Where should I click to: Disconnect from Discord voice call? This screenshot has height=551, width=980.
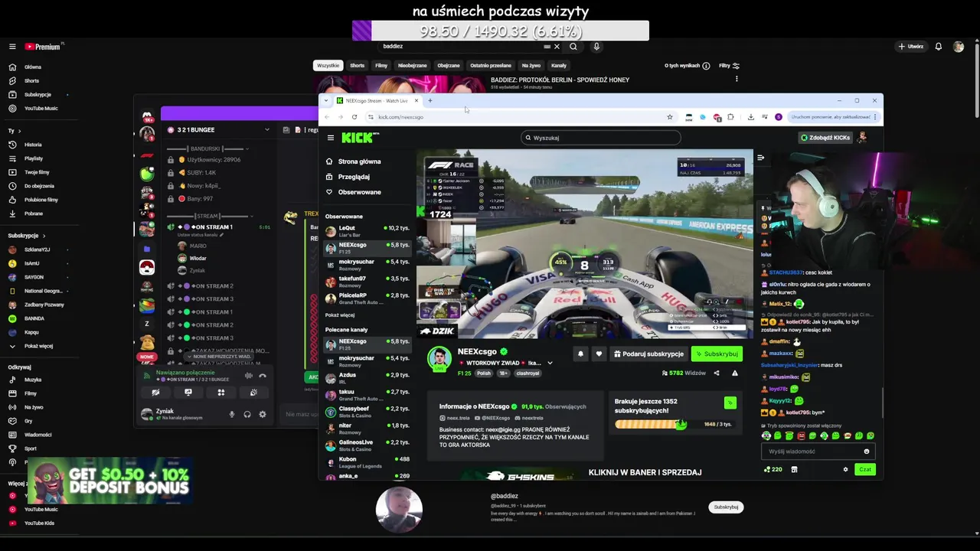pos(263,376)
